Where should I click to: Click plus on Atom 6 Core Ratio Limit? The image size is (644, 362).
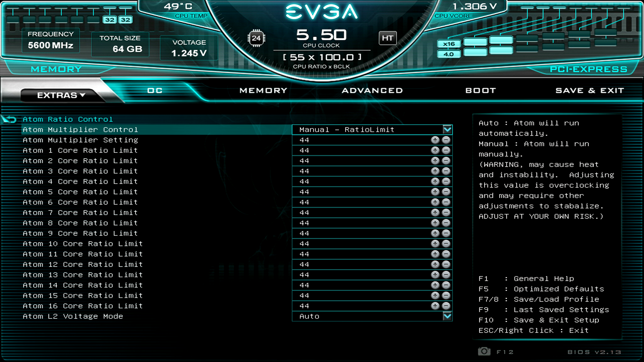coord(435,202)
